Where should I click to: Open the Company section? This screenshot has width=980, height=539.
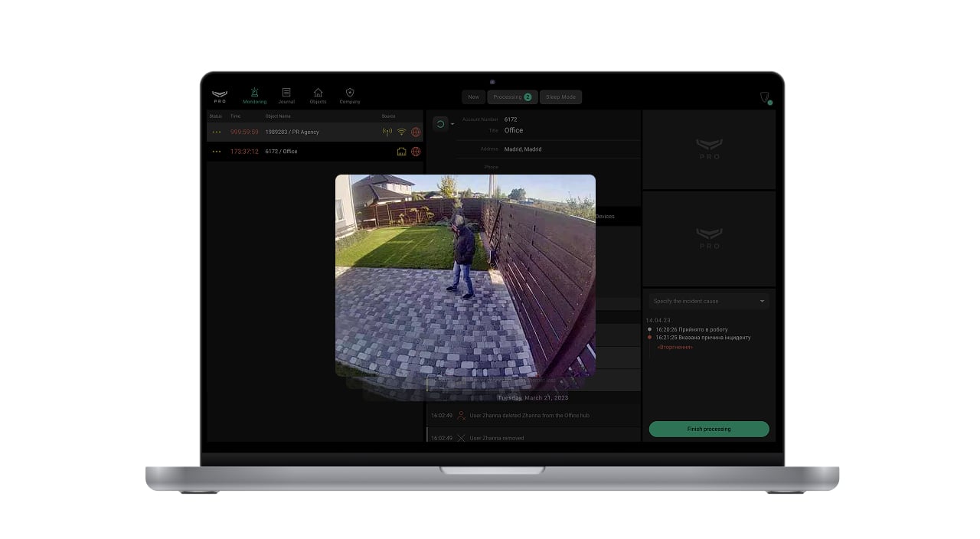tap(350, 95)
